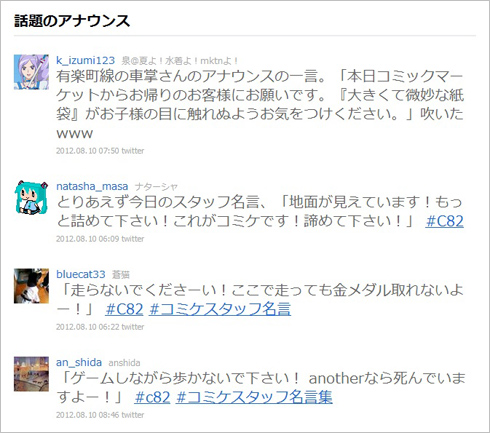Click an_shida's night-scene avatar

click(31, 374)
